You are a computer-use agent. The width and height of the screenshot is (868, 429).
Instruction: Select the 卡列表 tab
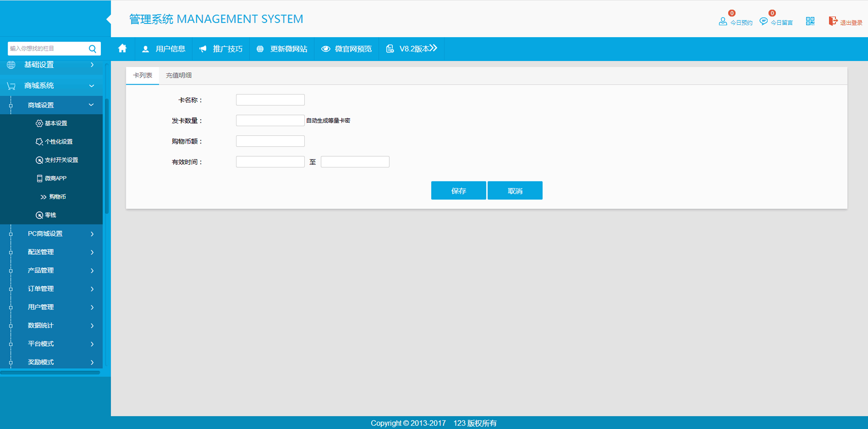[142, 76]
